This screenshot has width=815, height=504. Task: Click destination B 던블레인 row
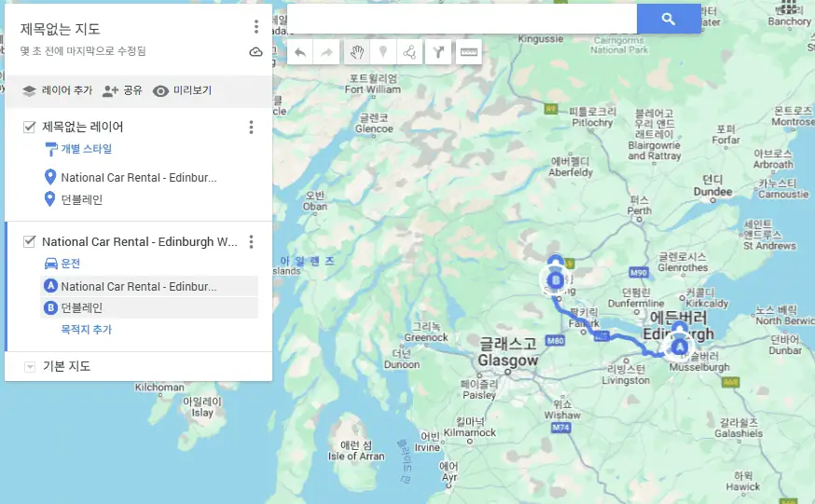(x=149, y=307)
